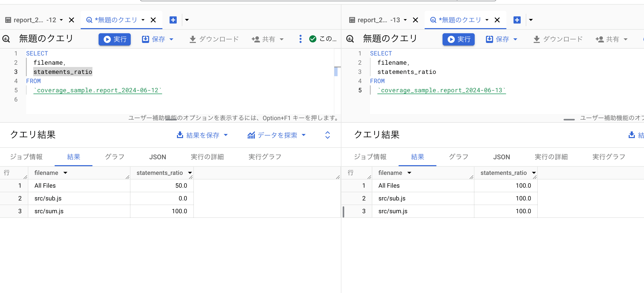Close the report_2...-12 table tab

[71, 20]
